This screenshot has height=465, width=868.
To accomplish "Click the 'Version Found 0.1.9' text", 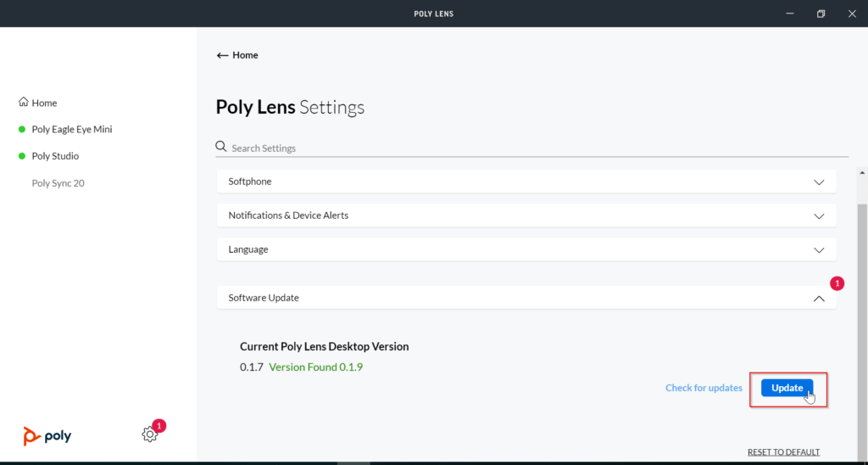I will tap(315, 367).
